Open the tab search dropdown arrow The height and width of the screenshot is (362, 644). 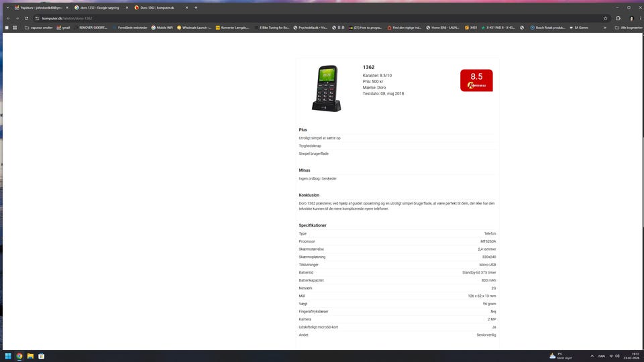click(x=7, y=7)
